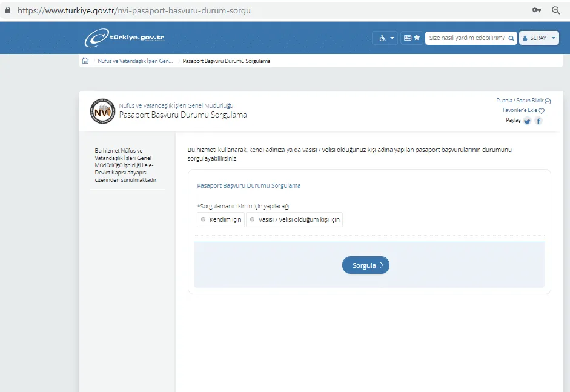Click the "Paylaş" label
The width and height of the screenshot is (570, 392).
[x=513, y=120]
